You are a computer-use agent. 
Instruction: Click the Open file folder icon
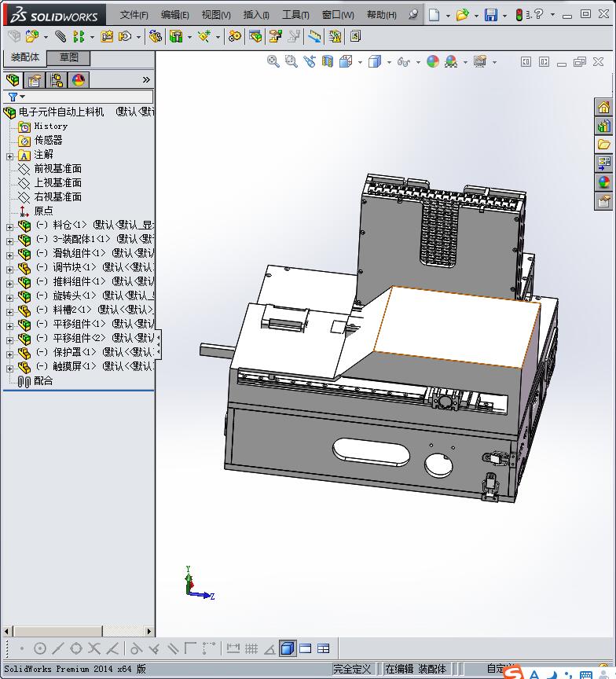click(462, 15)
